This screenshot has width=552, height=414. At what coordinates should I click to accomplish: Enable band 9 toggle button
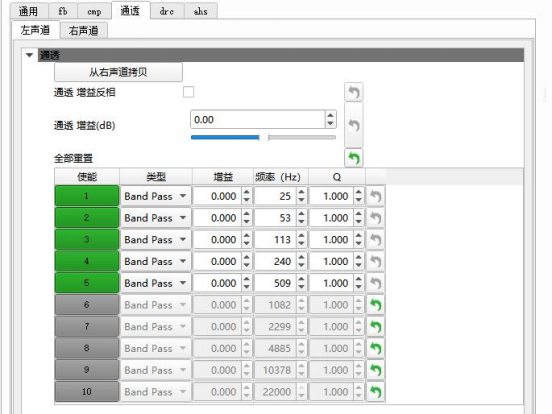click(87, 370)
